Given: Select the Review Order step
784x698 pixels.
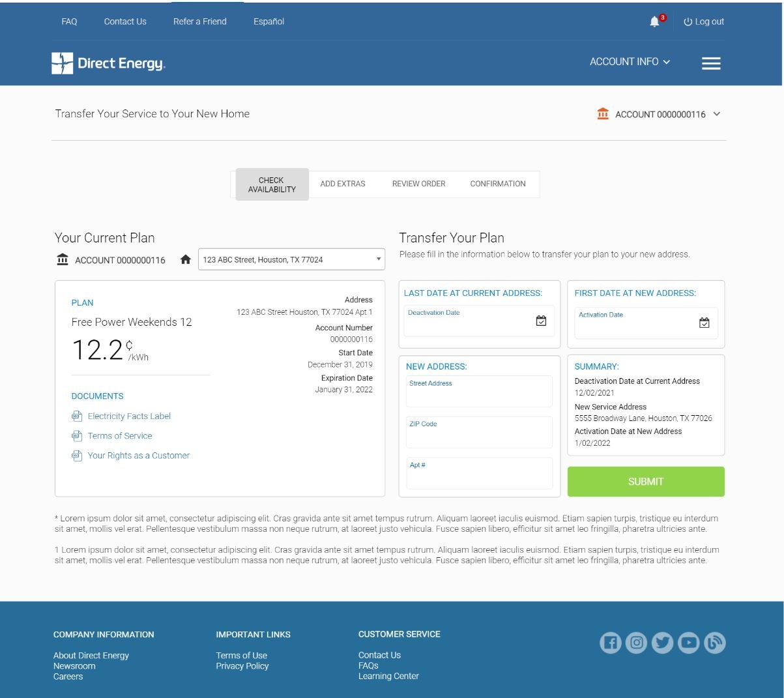Looking at the screenshot, I should tap(419, 184).
